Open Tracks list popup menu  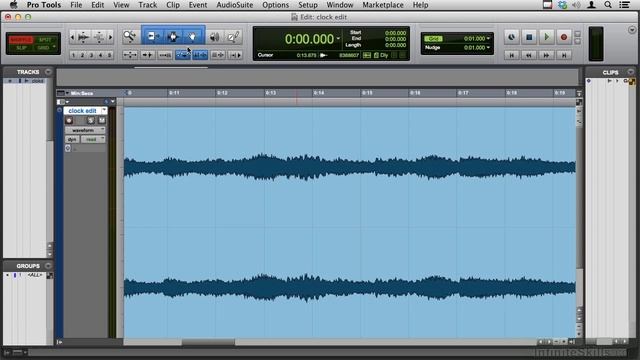click(48, 72)
